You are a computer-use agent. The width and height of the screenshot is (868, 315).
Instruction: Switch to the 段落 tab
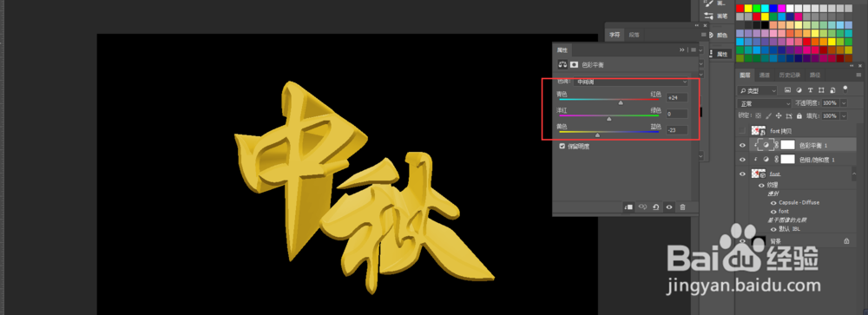635,35
